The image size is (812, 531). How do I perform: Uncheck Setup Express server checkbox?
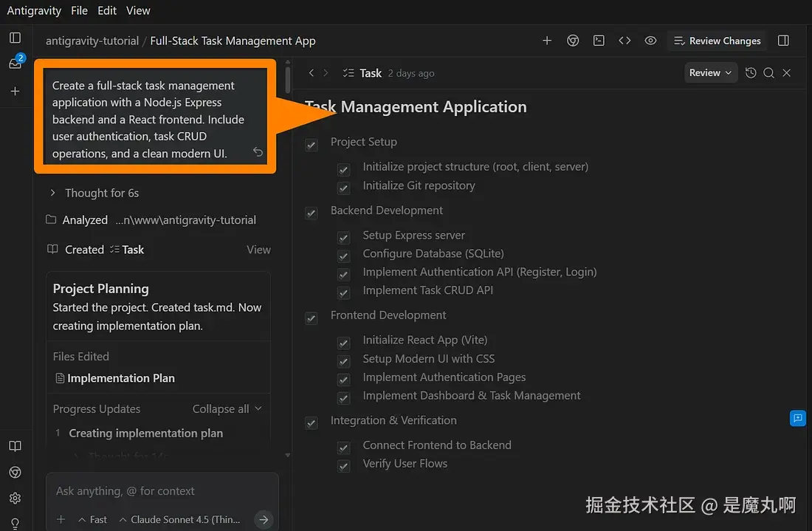[343, 238]
